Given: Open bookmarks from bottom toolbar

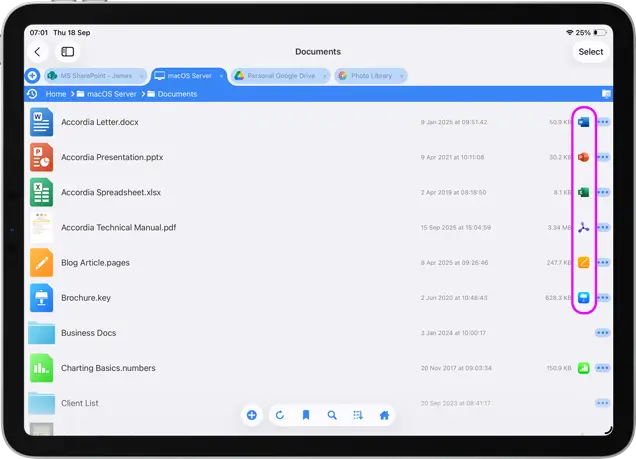Looking at the screenshot, I should click(x=306, y=415).
